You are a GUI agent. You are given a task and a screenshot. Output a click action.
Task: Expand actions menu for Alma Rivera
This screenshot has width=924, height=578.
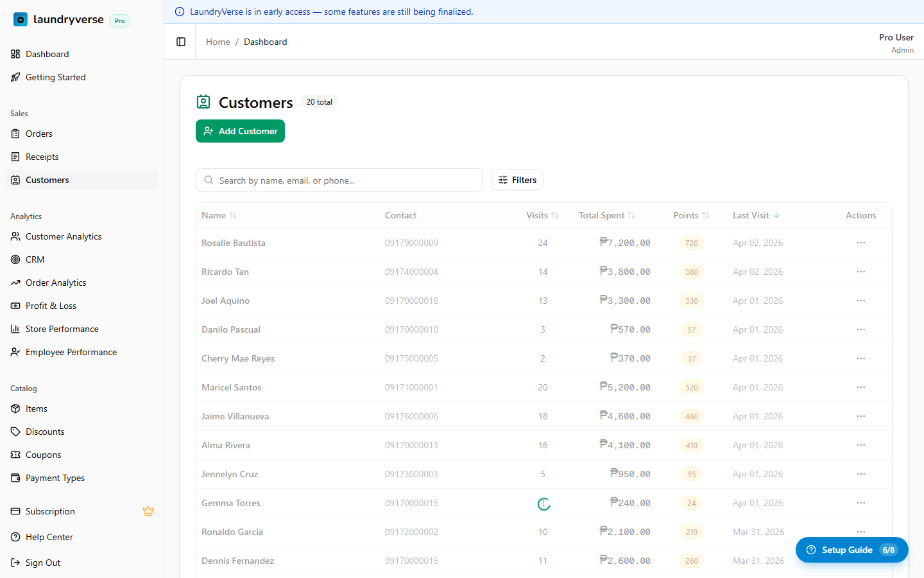click(x=860, y=445)
